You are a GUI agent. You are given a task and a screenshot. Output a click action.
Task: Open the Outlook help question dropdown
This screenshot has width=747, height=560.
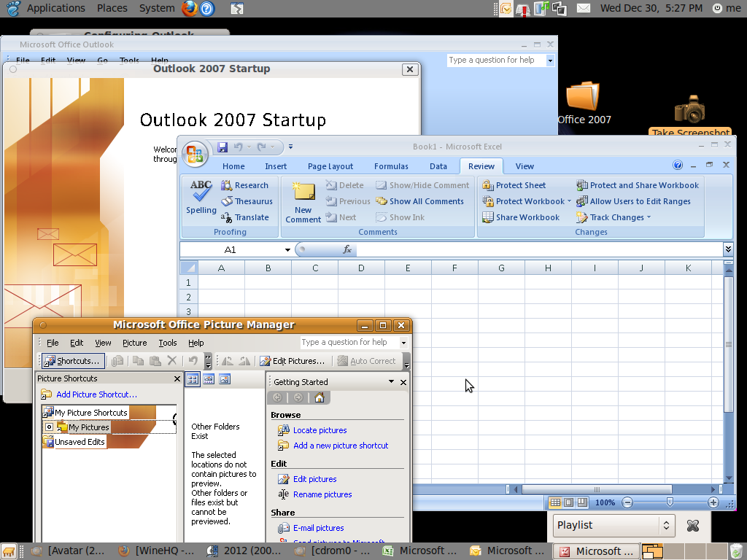pyautogui.click(x=550, y=61)
